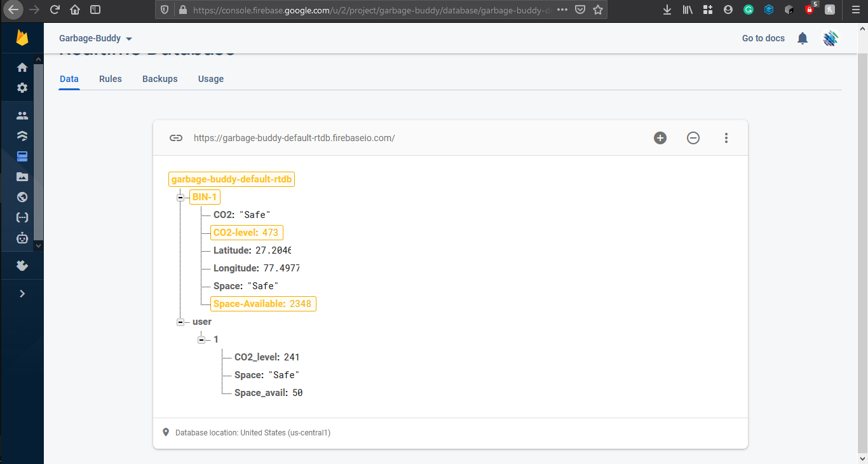Toggle the browser sidebar icon
868x464 pixels.
[95, 10]
